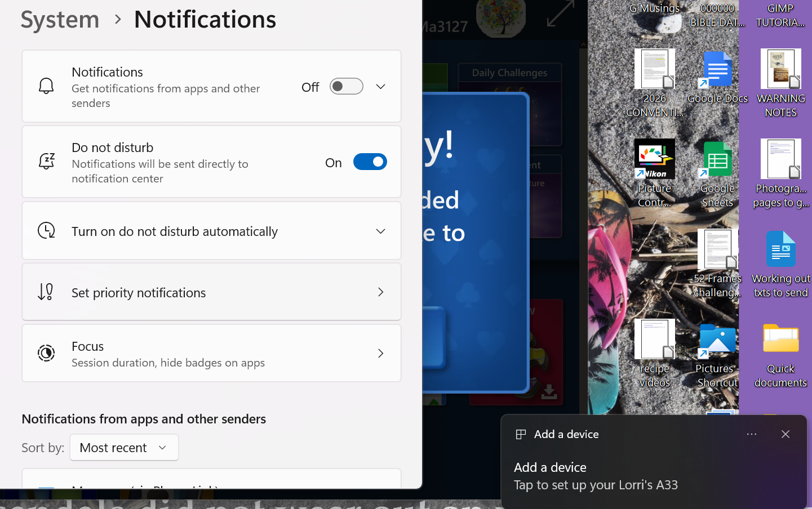Viewport: 812px width, 509px height.
Task: Open more options on Add a device notification
Action: click(x=752, y=434)
